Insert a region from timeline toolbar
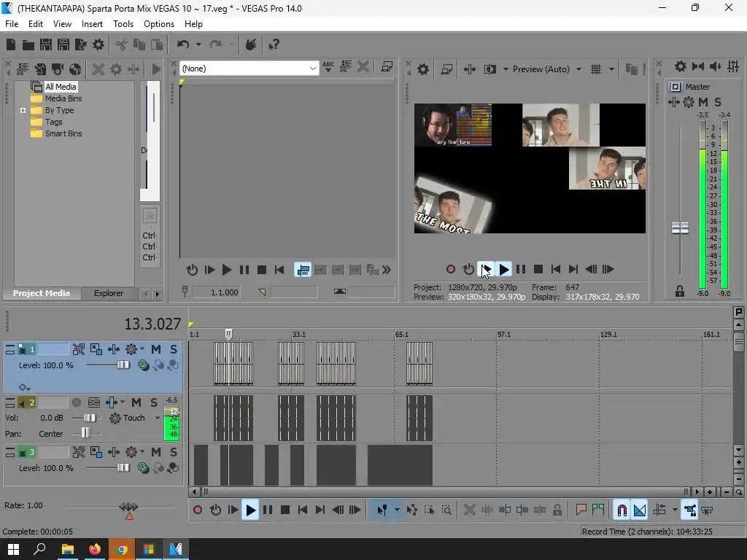 click(x=598, y=510)
